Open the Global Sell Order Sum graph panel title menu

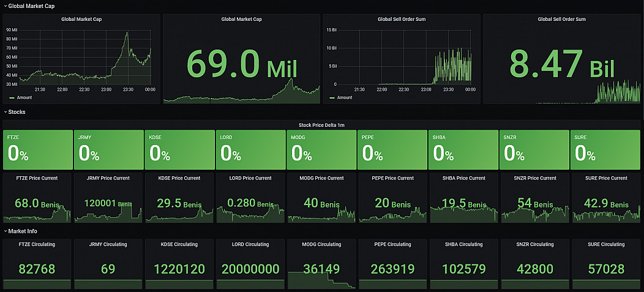point(402,19)
